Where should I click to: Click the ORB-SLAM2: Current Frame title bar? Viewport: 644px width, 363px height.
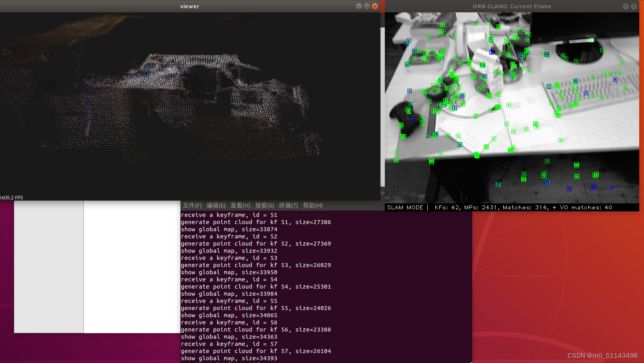[512, 6]
